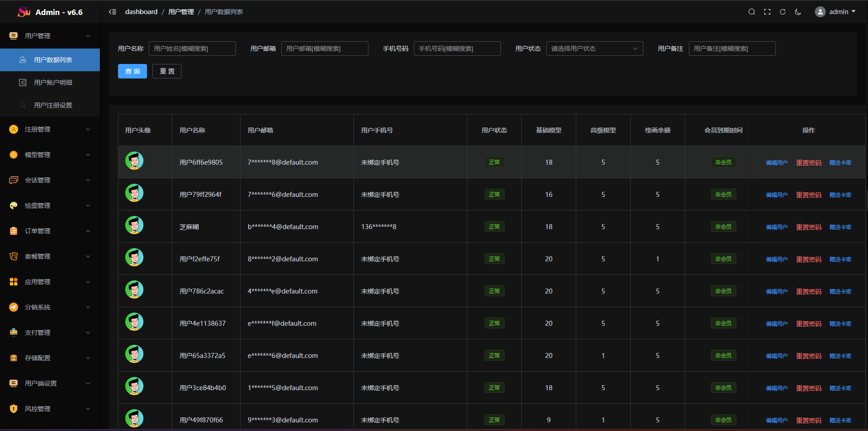
Task: Click 赠送卡密 for 用户79ff2964f
Action: click(x=840, y=195)
